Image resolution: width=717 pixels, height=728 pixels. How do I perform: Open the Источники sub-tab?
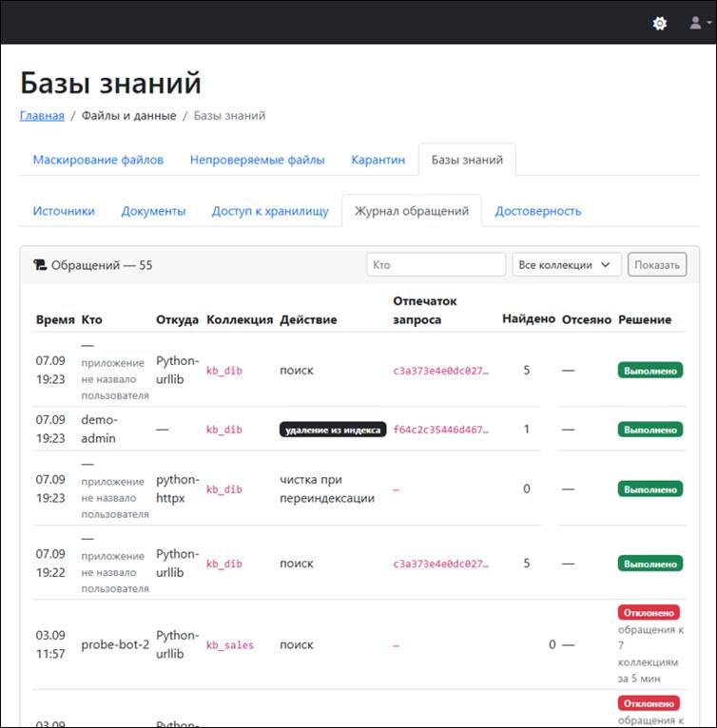(64, 211)
